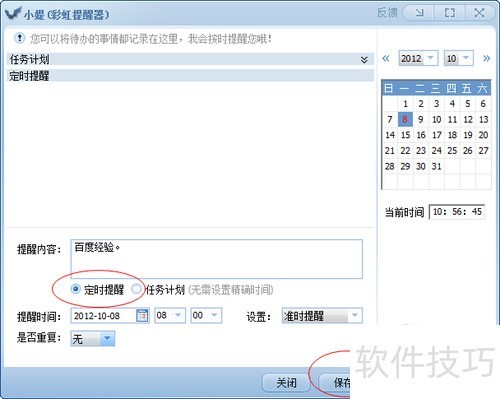Select day 15 in calendar
The height and width of the screenshot is (399, 500).
click(x=405, y=135)
